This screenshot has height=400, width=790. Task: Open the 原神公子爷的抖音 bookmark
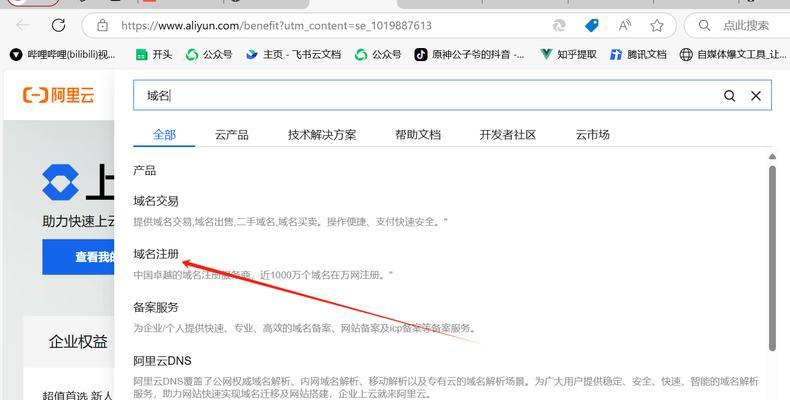point(469,54)
